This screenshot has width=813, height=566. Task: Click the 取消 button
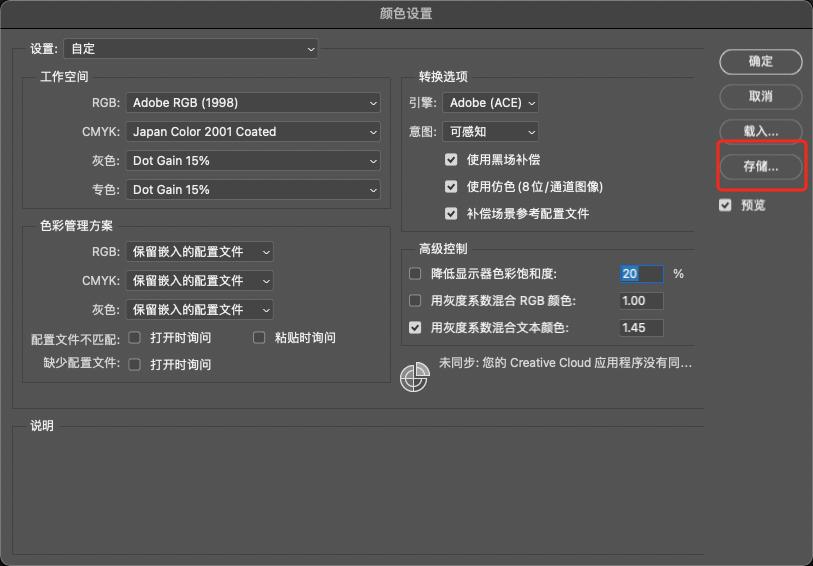761,96
